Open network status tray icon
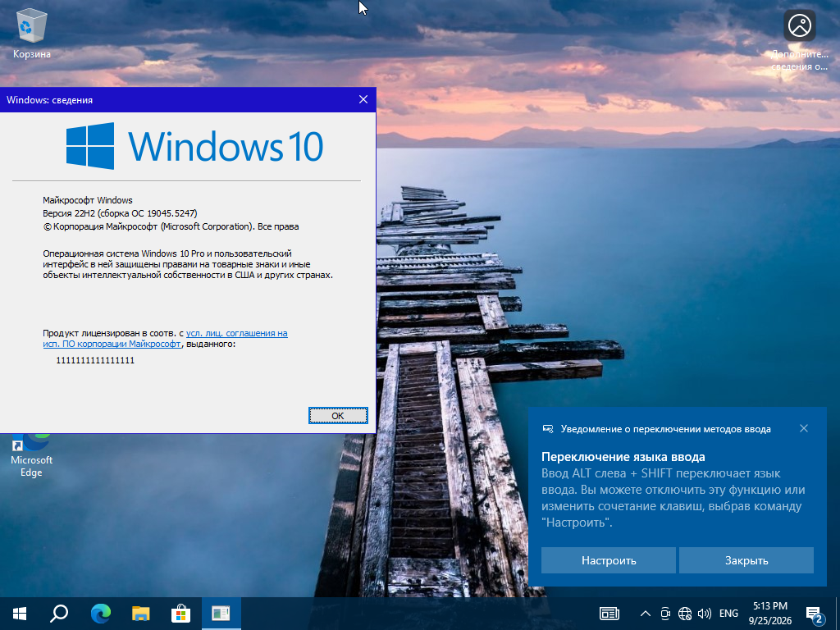This screenshot has height=630, width=840. tap(685, 614)
